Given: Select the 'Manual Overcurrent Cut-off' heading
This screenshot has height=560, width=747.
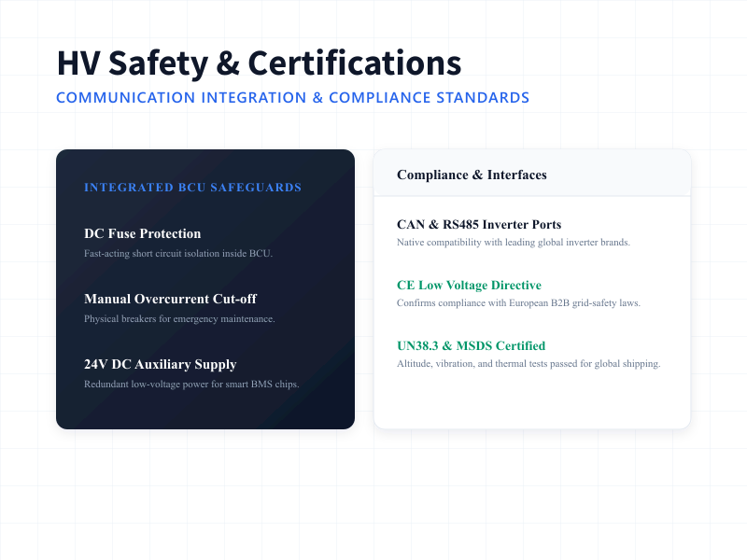Looking at the screenshot, I should [171, 299].
